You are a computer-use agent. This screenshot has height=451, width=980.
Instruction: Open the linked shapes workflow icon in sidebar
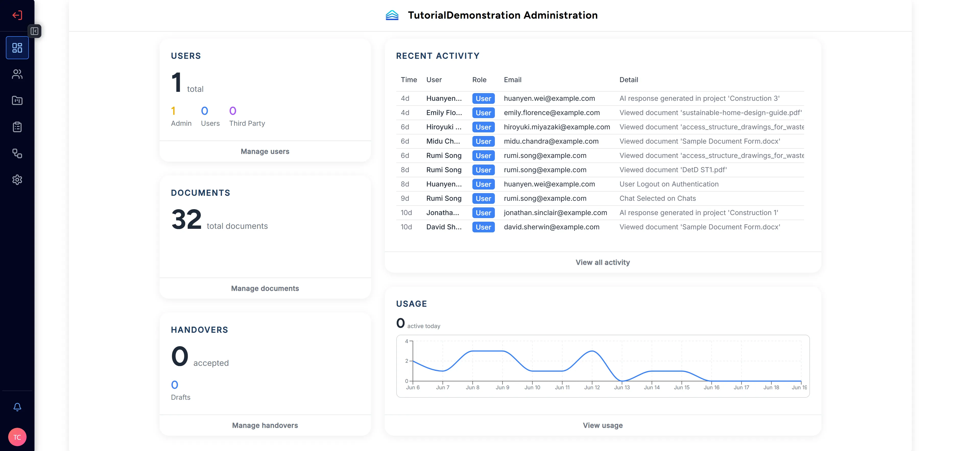[x=17, y=154]
